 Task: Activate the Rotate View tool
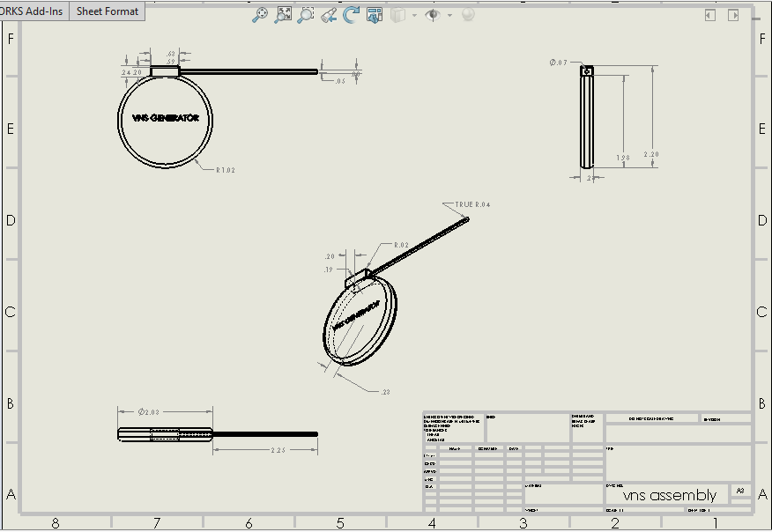click(x=352, y=15)
